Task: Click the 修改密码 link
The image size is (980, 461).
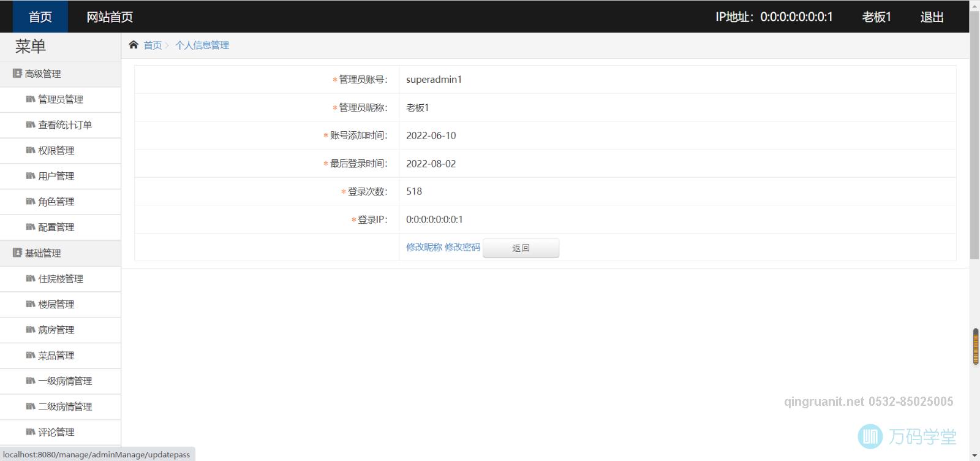Action: 462,247
